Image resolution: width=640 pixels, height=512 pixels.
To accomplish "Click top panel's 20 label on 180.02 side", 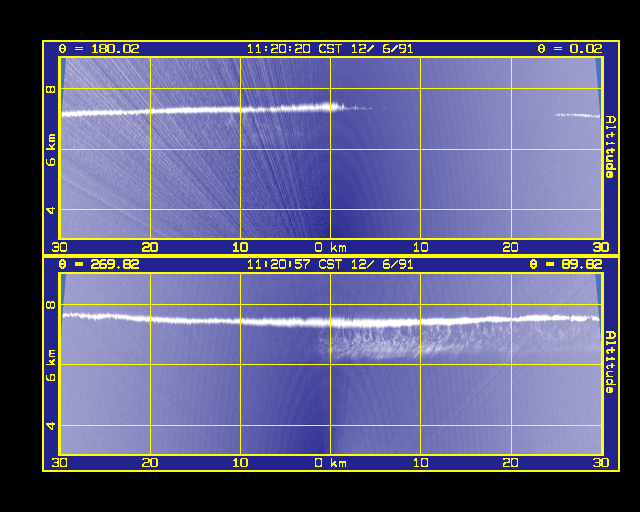I will [x=150, y=247].
